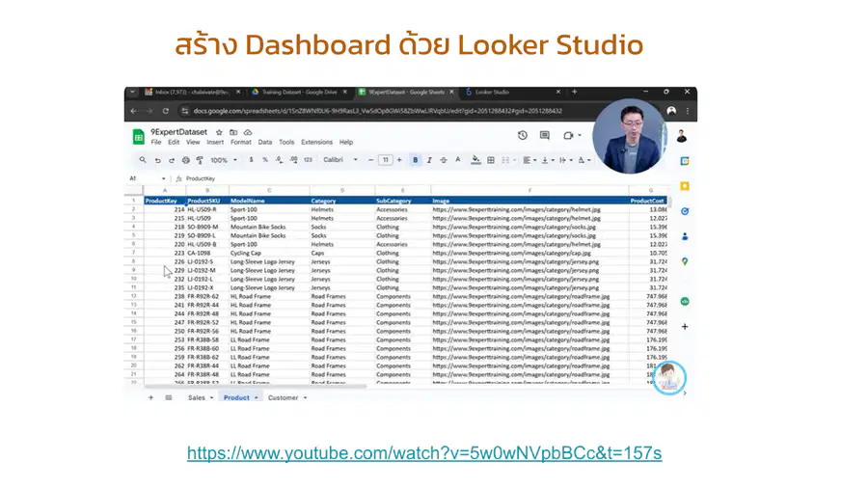Open horizontal align dropdown
Image resolution: width=868 pixels, height=488 pixels.
coord(529,160)
